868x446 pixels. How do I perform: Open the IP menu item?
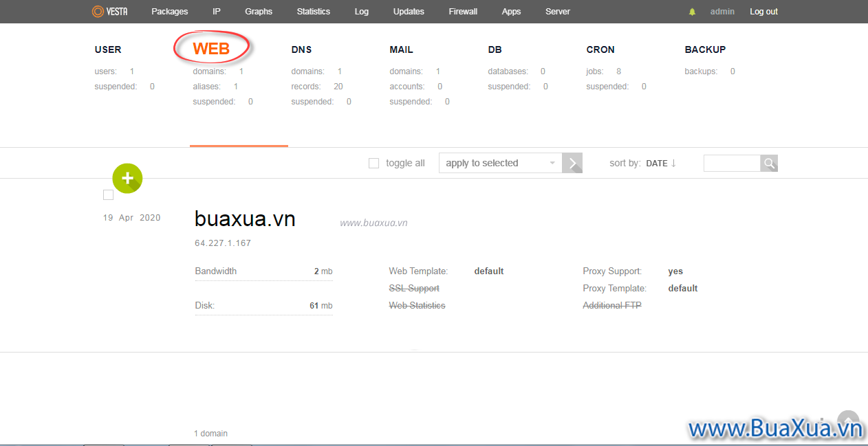[217, 12]
